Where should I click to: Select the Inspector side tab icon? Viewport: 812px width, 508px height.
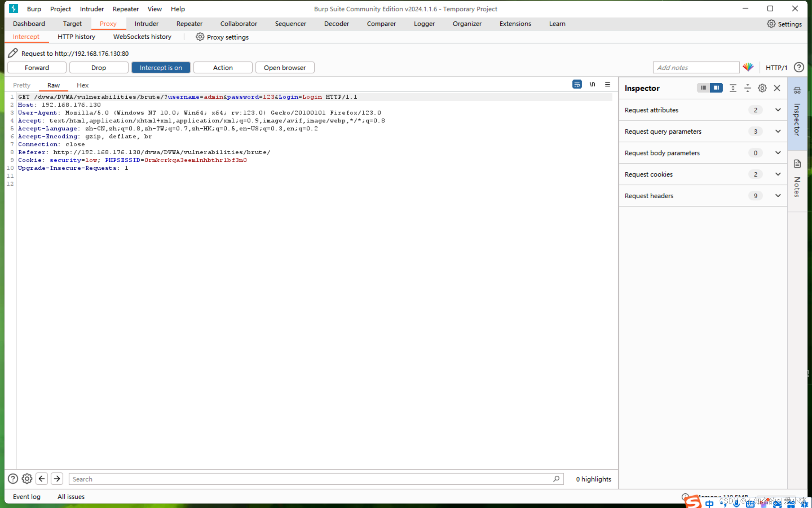797,90
